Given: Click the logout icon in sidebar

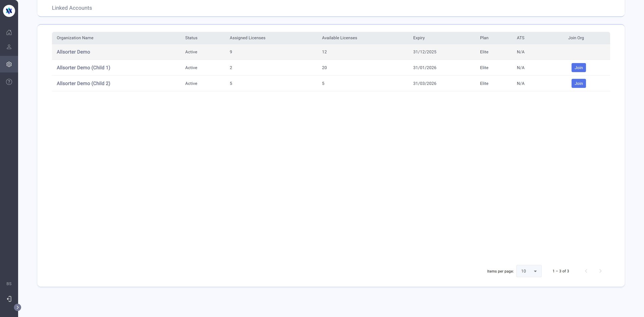Looking at the screenshot, I should 9,299.
